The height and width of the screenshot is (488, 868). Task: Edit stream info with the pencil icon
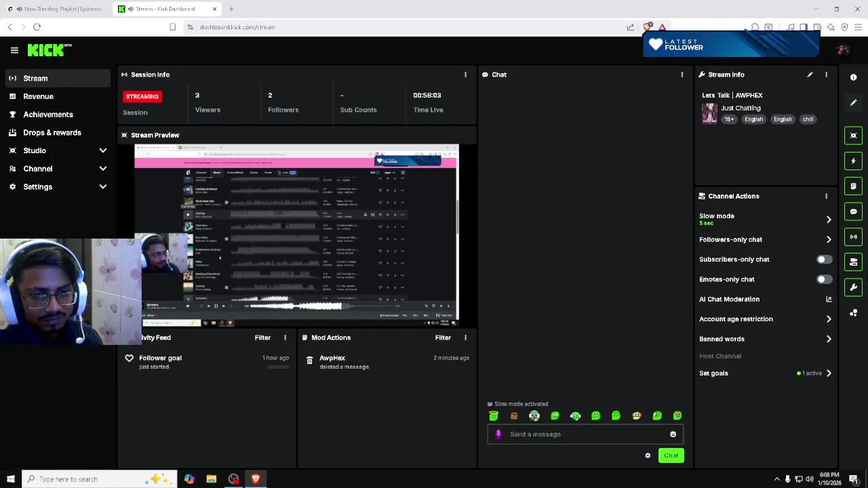coord(810,75)
